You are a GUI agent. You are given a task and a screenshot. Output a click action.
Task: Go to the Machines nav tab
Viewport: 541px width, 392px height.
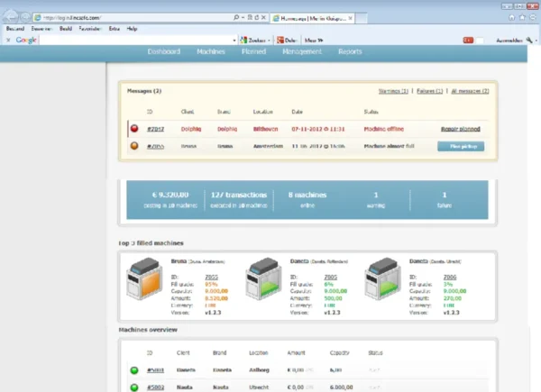click(x=211, y=51)
